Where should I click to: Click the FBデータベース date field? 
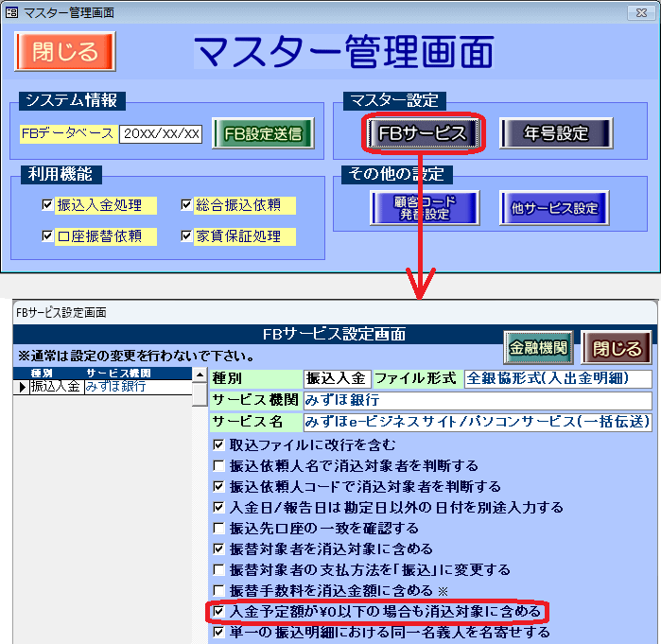click(161, 133)
